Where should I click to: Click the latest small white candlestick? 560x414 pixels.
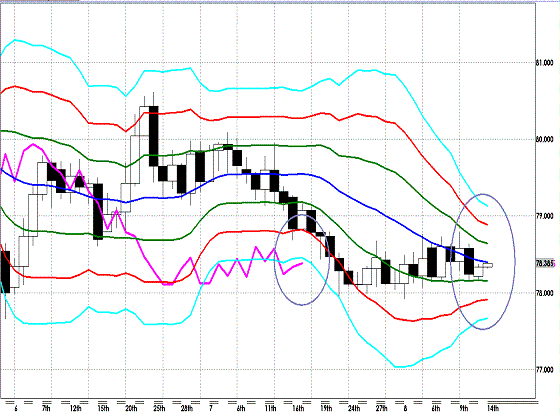click(488, 265)
